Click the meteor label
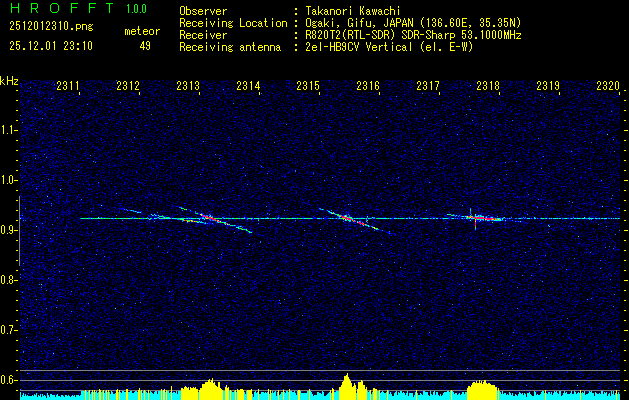629x400 pixels. [142, 31]
